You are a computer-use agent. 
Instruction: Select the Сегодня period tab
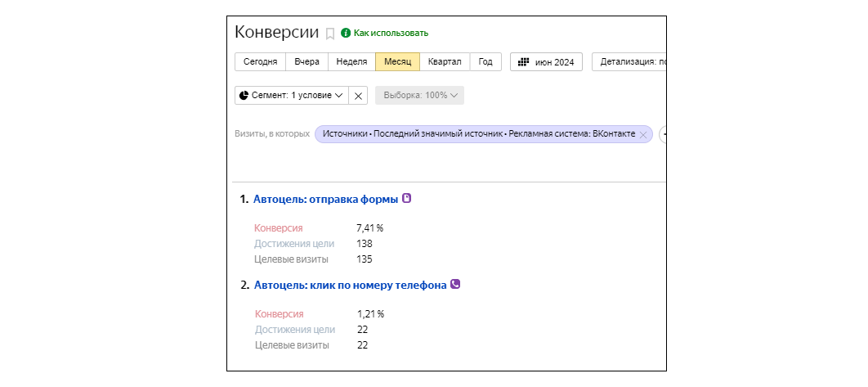pyautogui.click(x=260, y=62)
